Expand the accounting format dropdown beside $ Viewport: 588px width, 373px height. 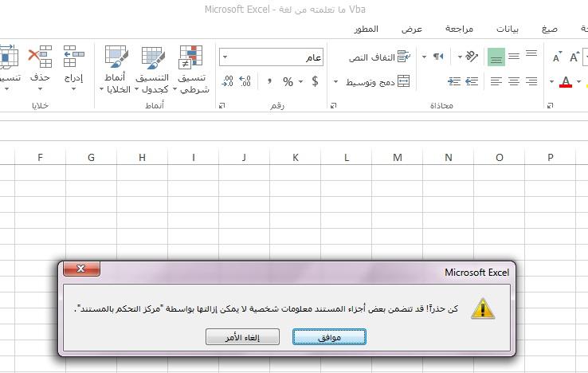coord(300,81)
